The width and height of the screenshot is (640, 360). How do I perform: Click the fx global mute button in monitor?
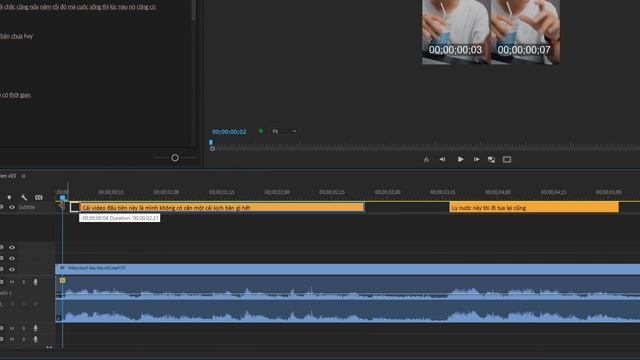click(426, 160)
